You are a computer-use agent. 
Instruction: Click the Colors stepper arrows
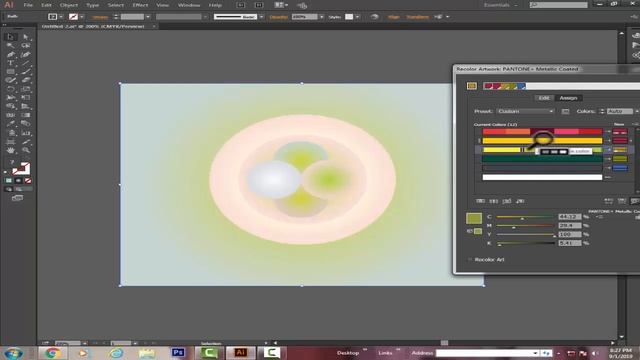point(601,111)
